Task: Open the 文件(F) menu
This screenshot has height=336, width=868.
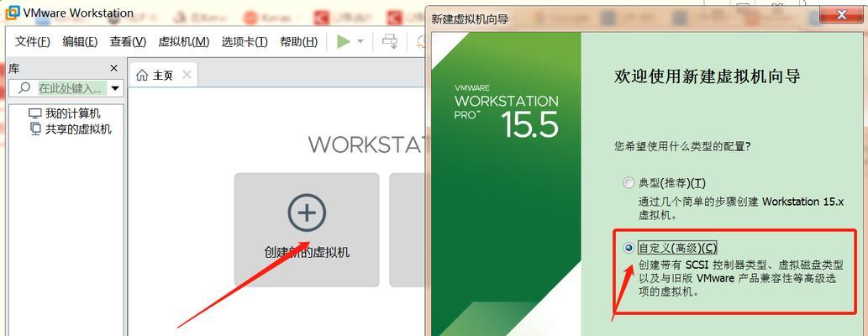Action: pyautogui.click(x=32, y=41)
